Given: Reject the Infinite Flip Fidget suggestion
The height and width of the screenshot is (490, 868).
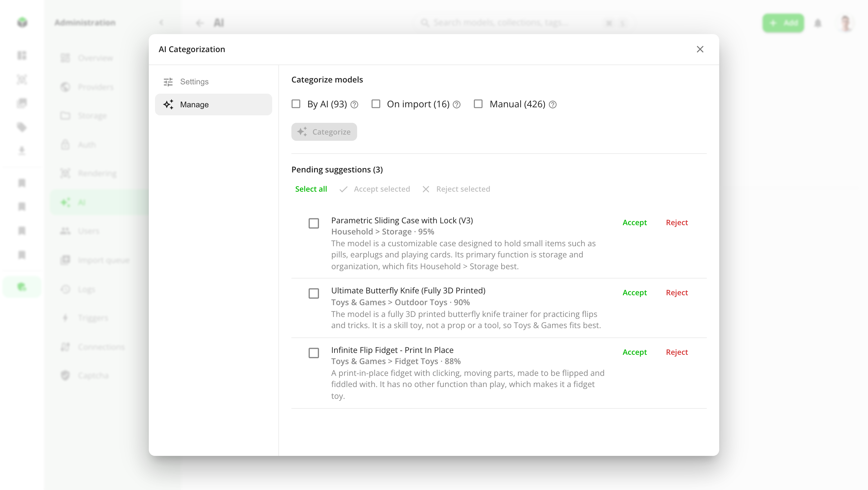Looking at the screenshot, I should pos(677,352).
